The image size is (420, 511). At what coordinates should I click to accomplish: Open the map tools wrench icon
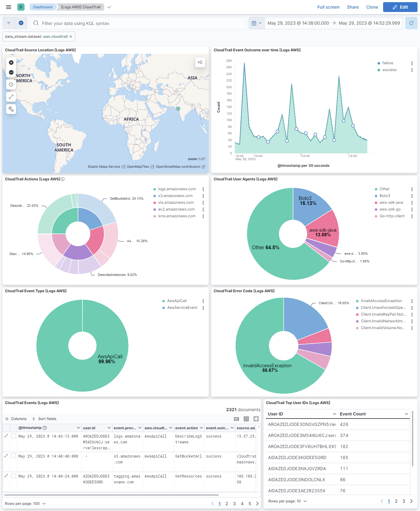coord(11,109)
